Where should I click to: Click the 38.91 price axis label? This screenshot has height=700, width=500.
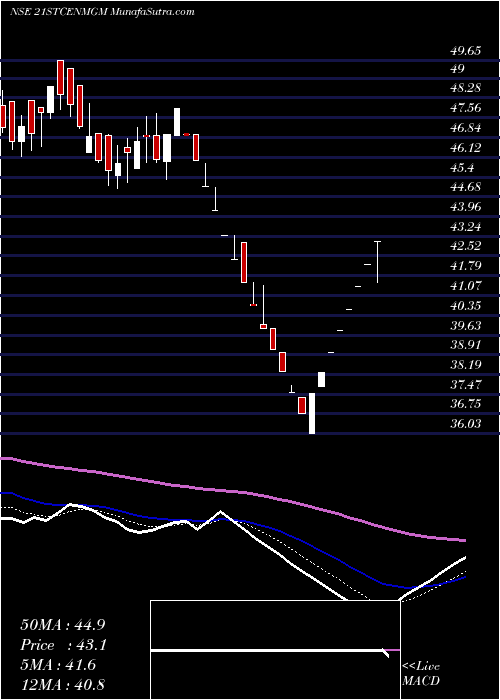pyautogui.click(x=465, y=345)
